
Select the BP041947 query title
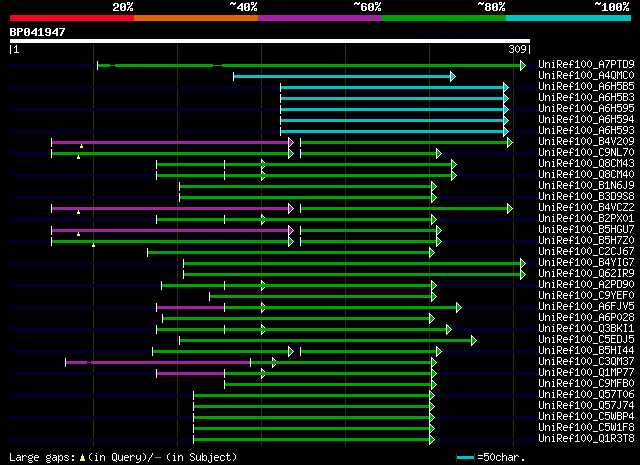pyautogui.click(x=37, y=32)
